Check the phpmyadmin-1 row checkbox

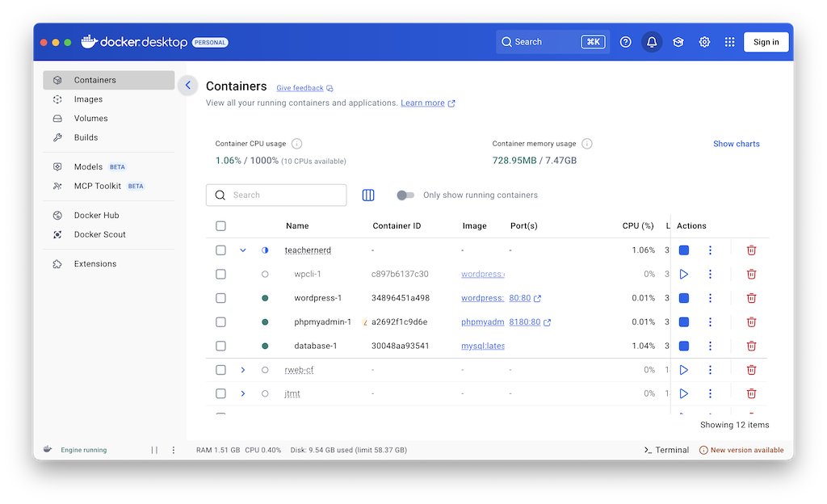pos(220,322)
